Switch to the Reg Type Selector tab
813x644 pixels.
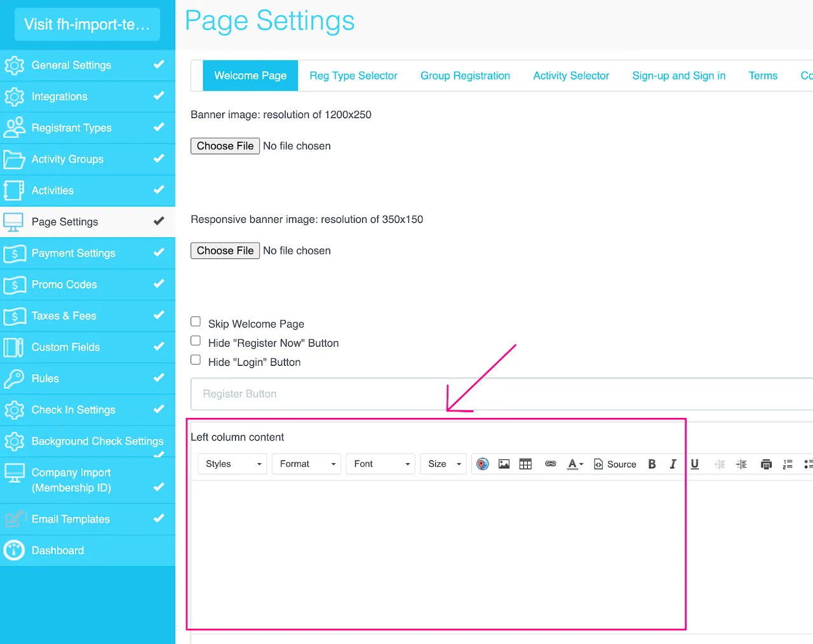[354, 76]
